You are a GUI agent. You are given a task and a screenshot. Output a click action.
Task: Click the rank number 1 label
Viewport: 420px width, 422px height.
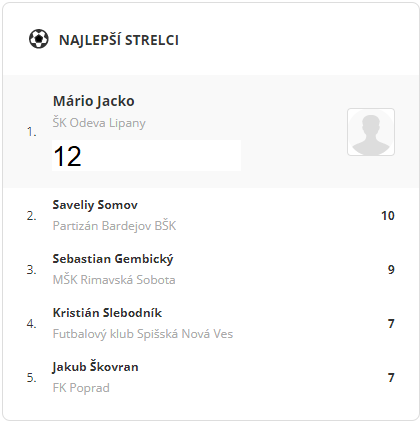tap(32, 132)
